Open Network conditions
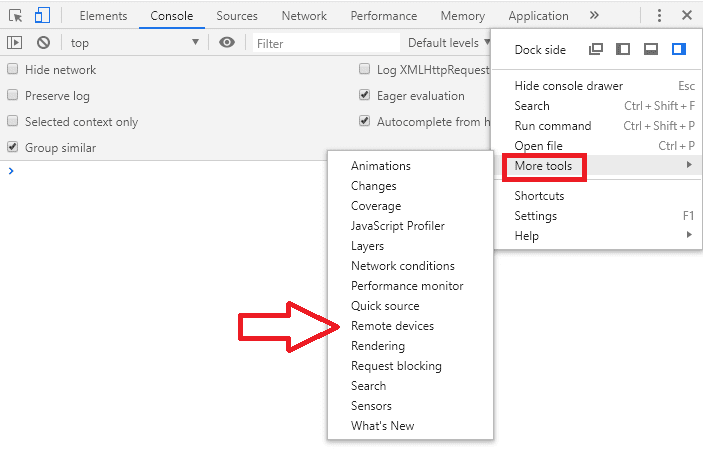This screenshot has width=703, height=462. (410, 266)
